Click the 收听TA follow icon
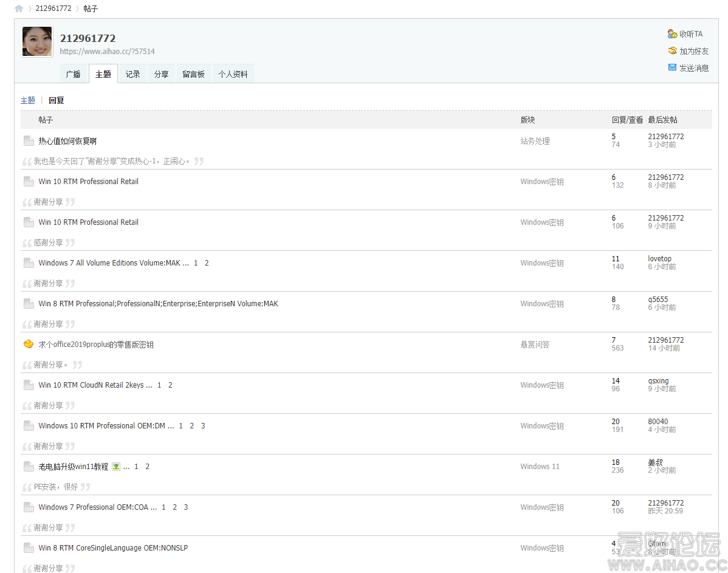Viewport: 728px width, 573px height. 672,34
